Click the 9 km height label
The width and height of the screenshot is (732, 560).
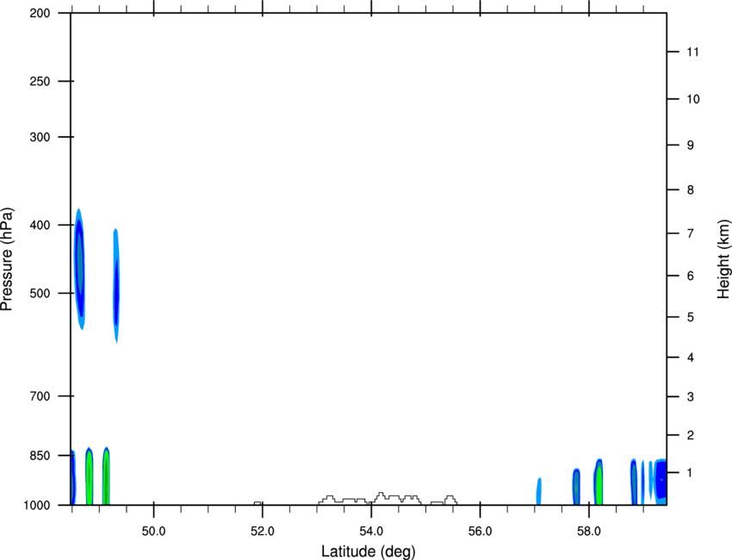pyautogui.click(x=691, y=146)
